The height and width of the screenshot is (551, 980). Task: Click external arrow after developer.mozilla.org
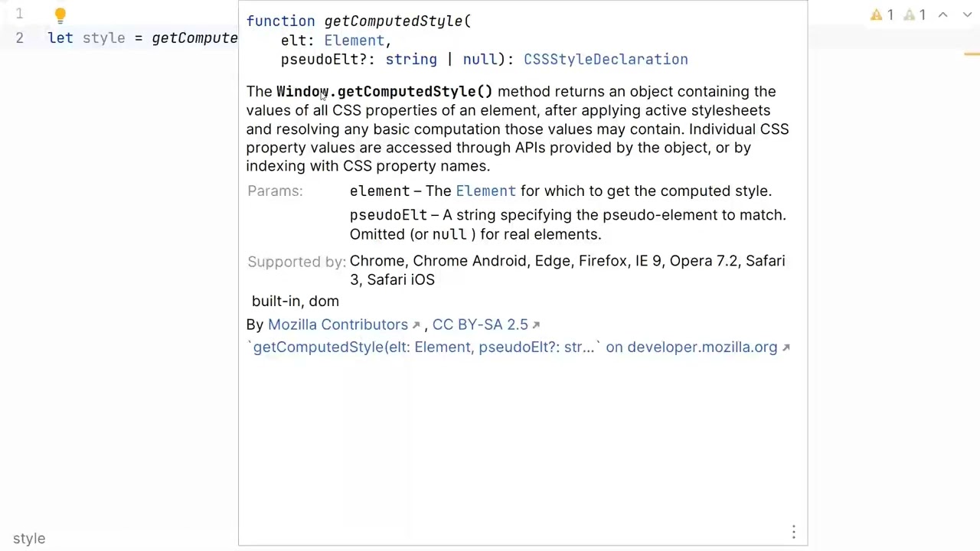click(786, 347)
